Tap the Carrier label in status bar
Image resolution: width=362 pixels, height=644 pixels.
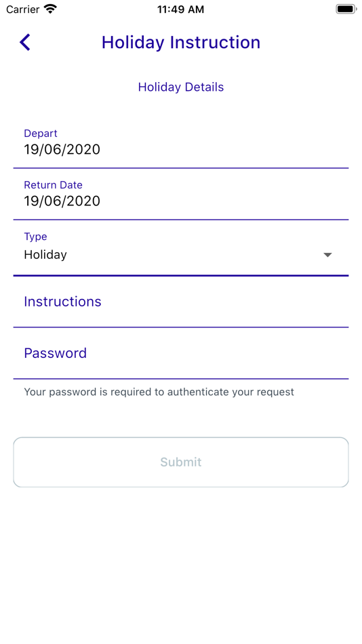[24, 9]
